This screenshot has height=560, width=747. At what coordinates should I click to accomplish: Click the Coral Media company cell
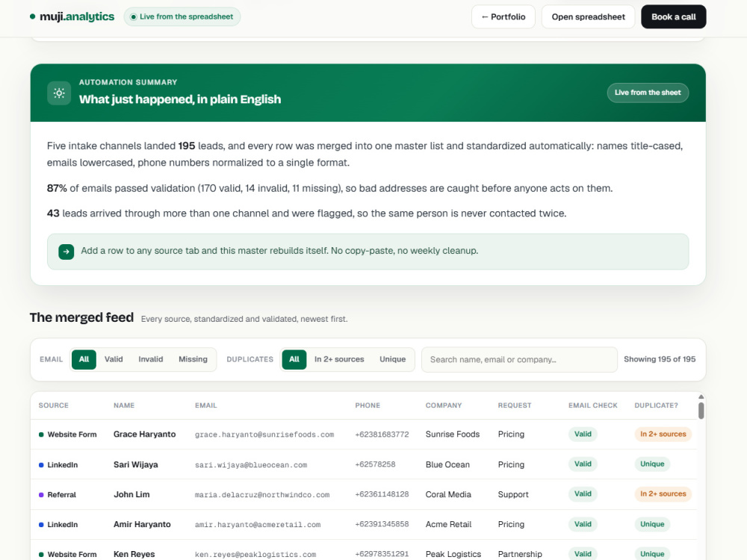448,495
